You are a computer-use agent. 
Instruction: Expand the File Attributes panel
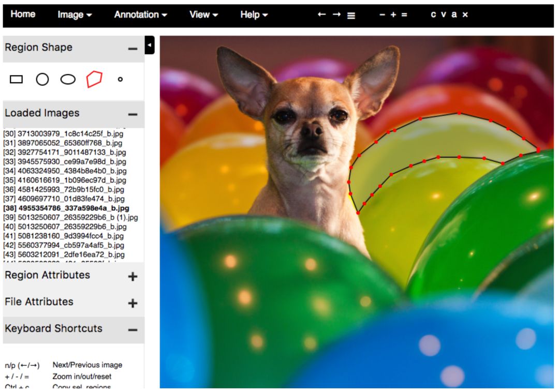pyautogui.click(x=133, y=303)
